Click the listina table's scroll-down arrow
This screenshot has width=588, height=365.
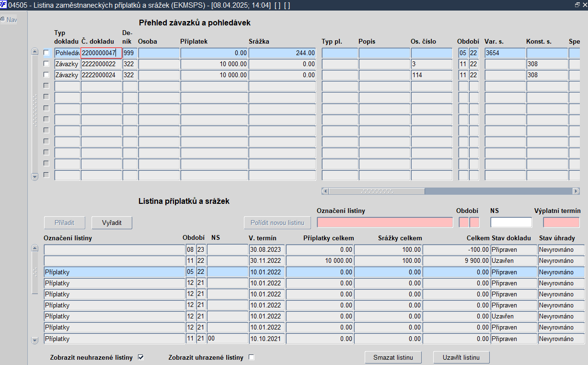(x=35, y=340)
